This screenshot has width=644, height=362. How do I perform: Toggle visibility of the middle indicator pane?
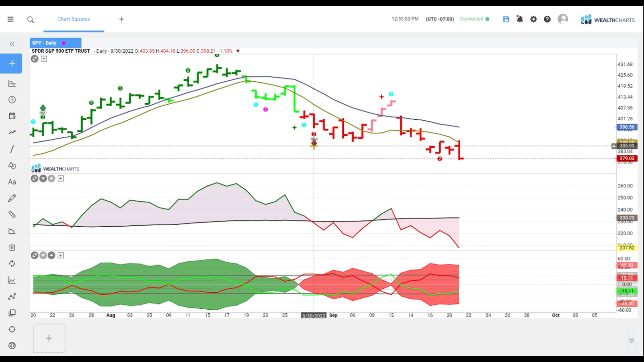click(35, 179)
